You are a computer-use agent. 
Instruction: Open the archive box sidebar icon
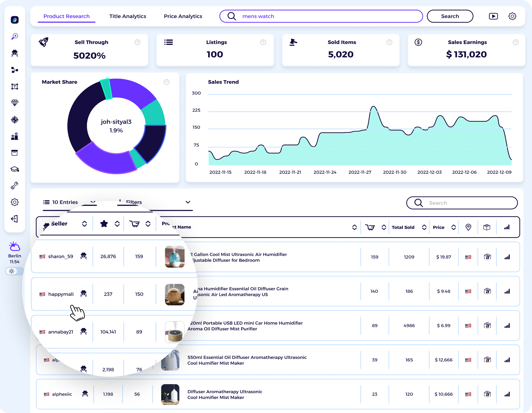tap(15, 153)
